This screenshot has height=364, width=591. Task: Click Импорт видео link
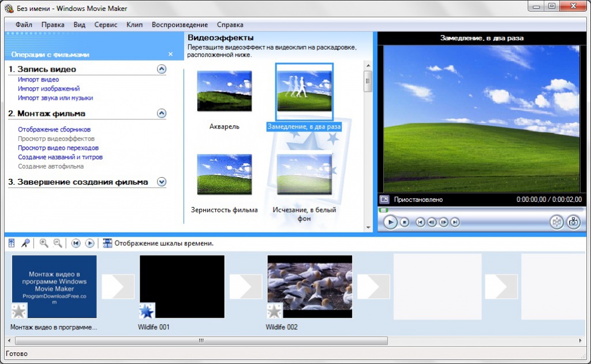click(x=39, y=80)
